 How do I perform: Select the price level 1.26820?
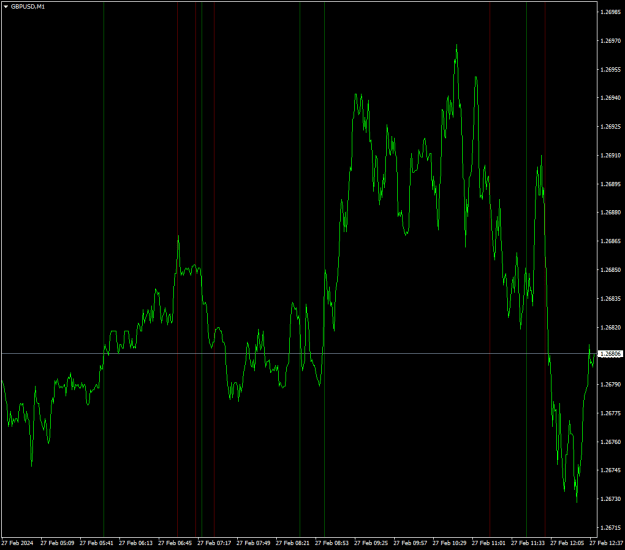[610, 327]
